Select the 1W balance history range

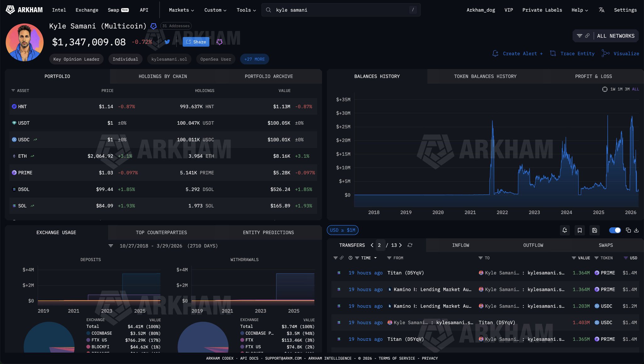pos(613,89)
